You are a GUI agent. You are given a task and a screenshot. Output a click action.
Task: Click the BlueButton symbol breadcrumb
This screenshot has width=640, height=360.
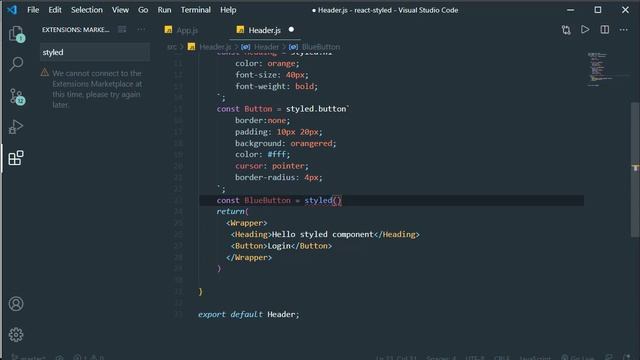click(320, 47)
